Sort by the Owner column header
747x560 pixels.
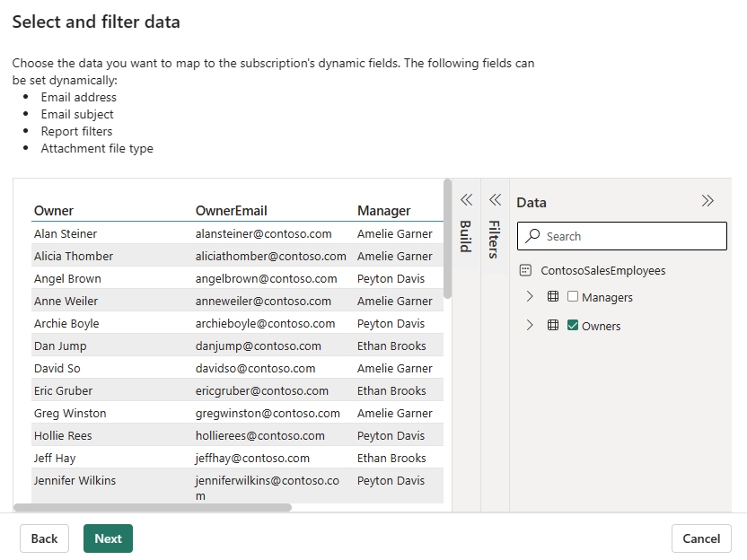(53, 211)
